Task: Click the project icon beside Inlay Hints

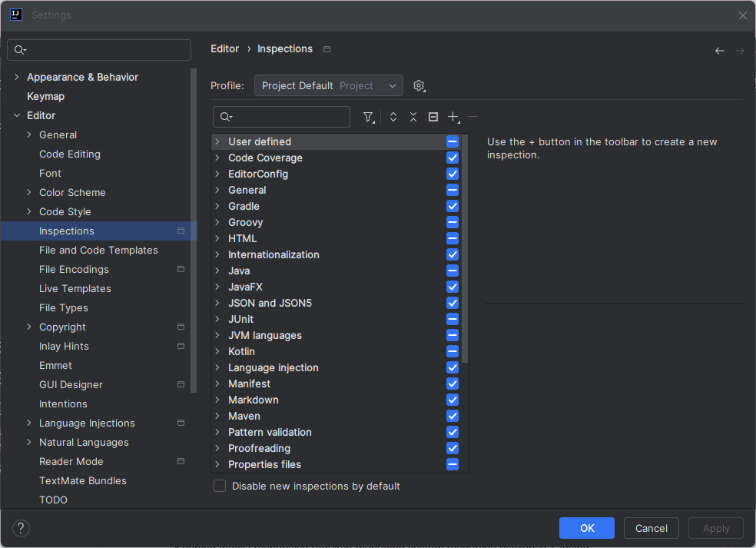Action: click(181, 346)
